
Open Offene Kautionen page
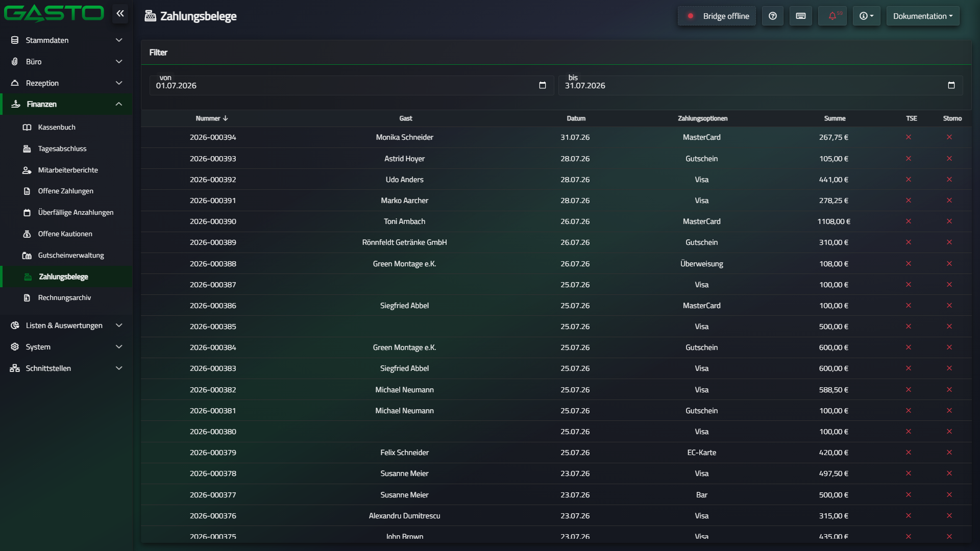[66, 234]
